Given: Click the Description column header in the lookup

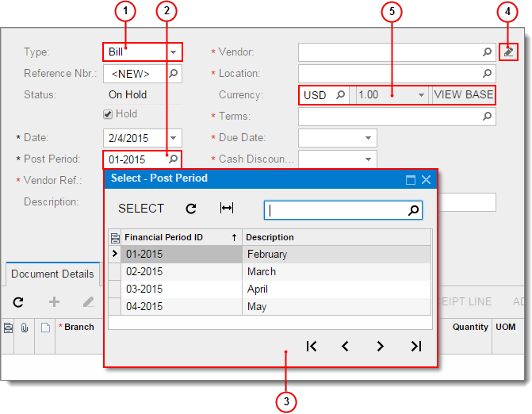Looking at the screenshot, I should 337,237.
